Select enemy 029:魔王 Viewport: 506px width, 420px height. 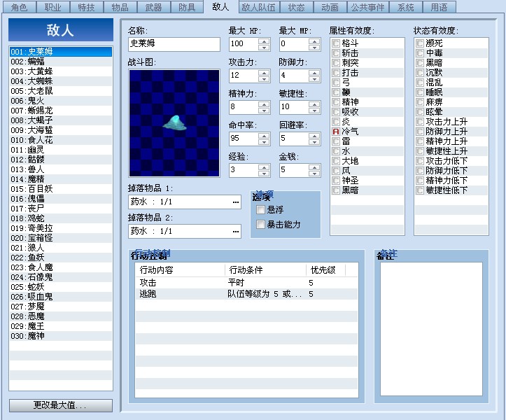pos(61,326)
